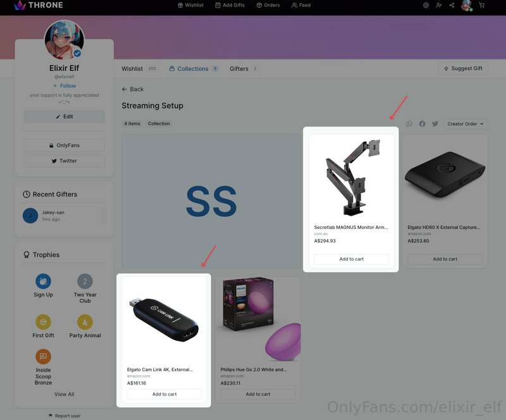Share collection via Twitter bird icon
This screenshot has width=506, height=420.
(x=435, y=123)
